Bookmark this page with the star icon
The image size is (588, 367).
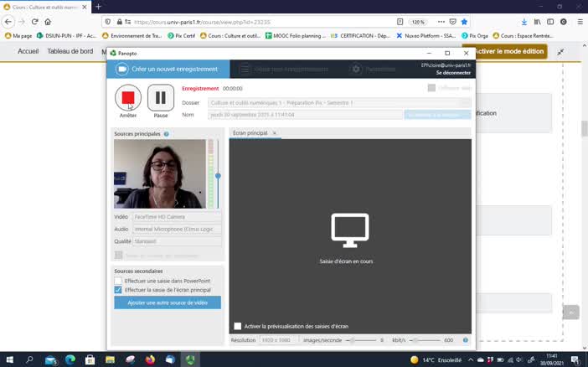(464, 22)
